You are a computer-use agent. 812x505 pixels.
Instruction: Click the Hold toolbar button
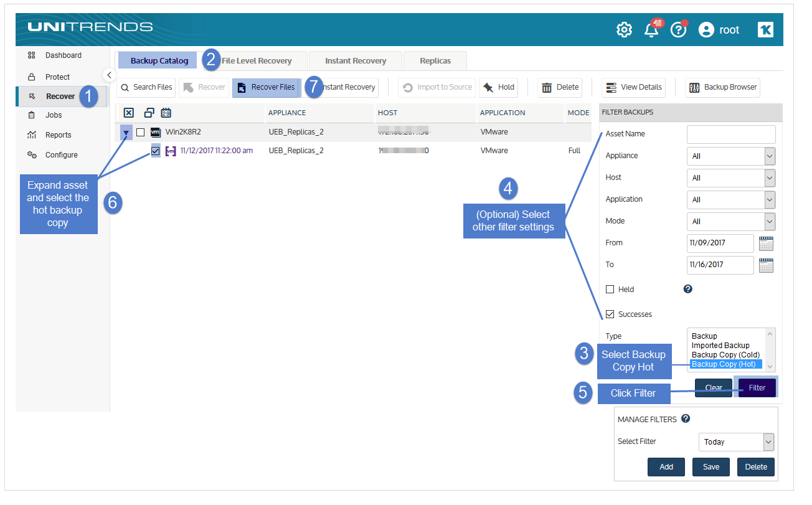tap(499, 87)
